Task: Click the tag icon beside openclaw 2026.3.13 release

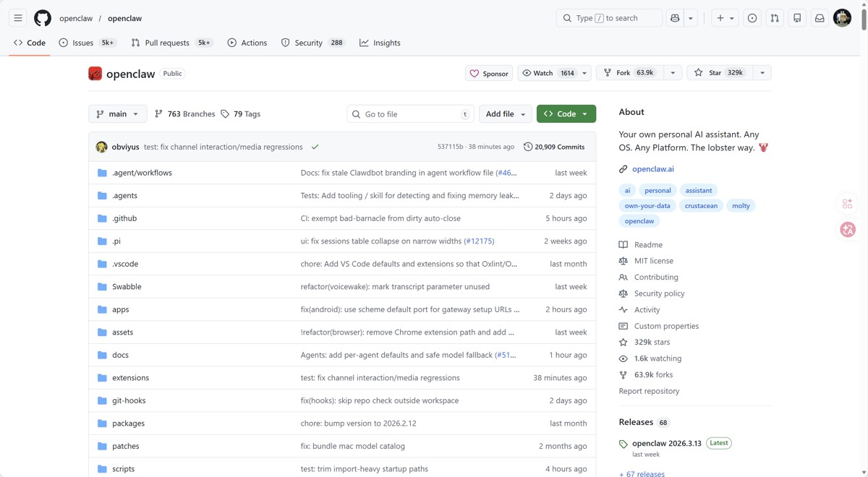Action: click(623, 444)
